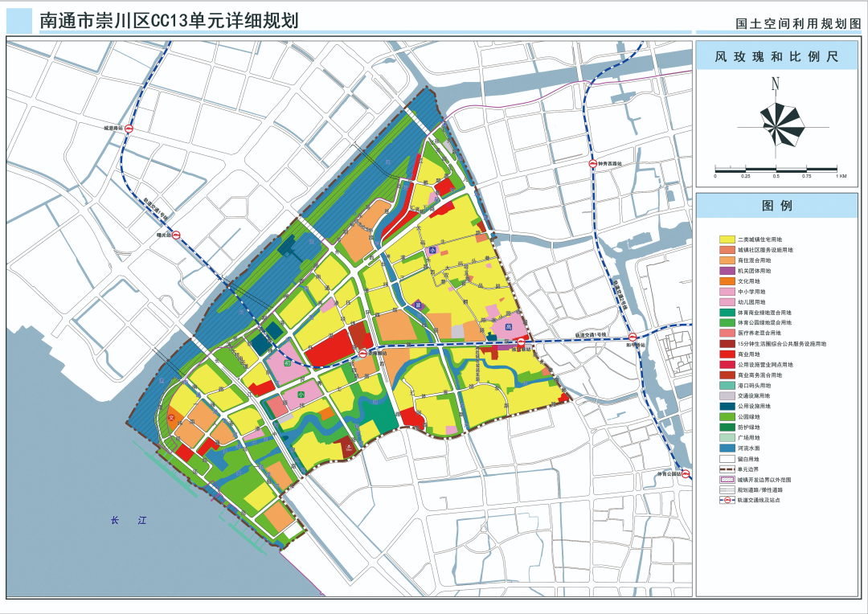Click the yellow 二类城镇住宅用地 legend swatch
Image resolution: width=868 pixels, height=614 pixels.
(x=727, y=239)
